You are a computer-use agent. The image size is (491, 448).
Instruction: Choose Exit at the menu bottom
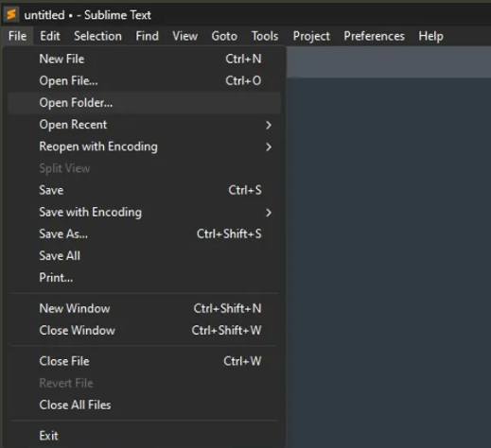click(x=144, y=436)
